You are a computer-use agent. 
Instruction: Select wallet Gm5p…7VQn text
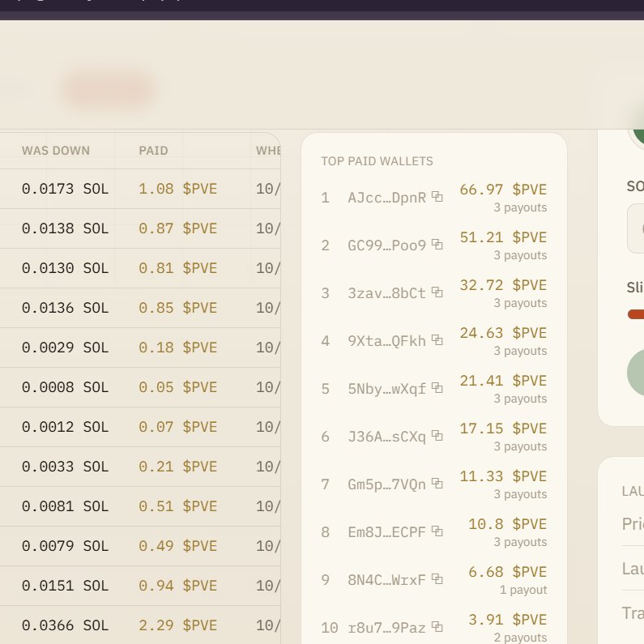coord(387,484)
